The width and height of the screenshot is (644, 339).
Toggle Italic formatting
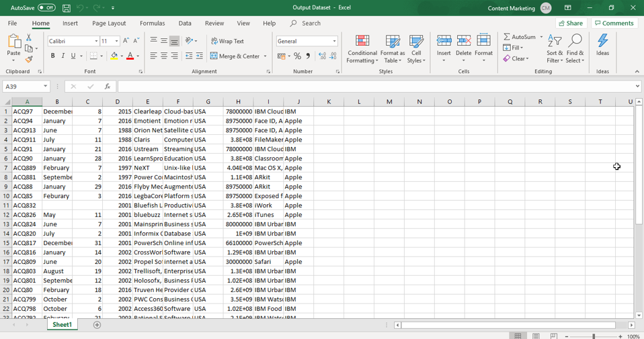click(63, 56)
